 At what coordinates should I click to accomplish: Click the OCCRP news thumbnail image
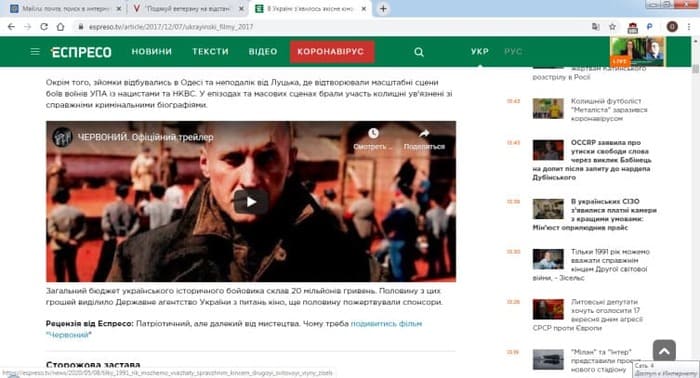(x=548, y=150)
